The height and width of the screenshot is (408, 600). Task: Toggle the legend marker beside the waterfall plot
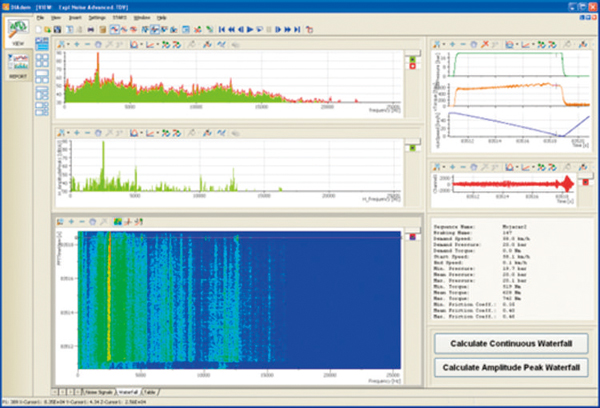click(x=411, y=236)
